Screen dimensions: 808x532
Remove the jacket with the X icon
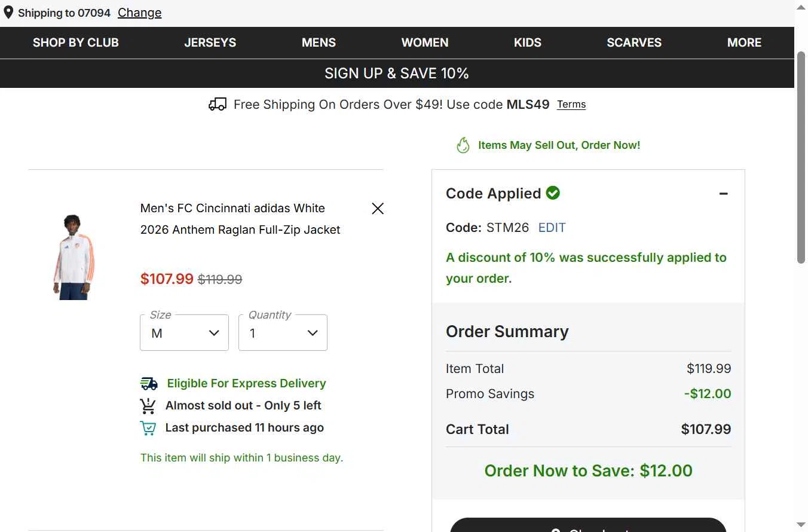[378, 208]
